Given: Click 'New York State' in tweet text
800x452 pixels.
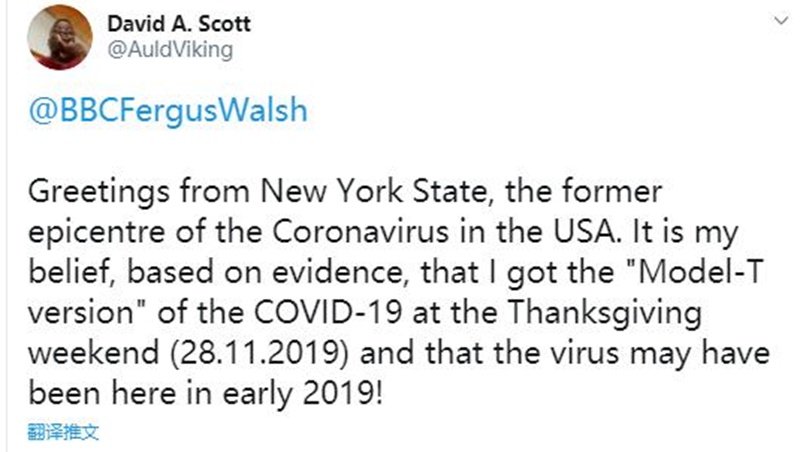Looking at the screenshot, I should (373, 192).
